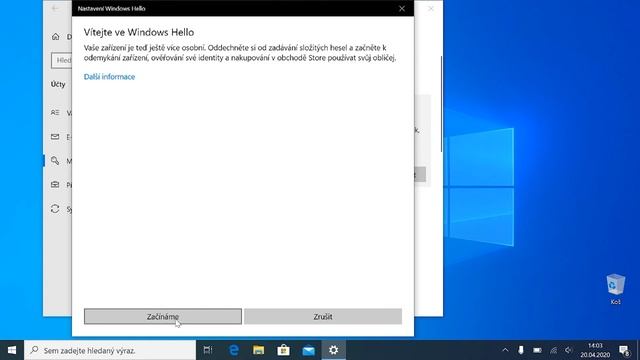640x360 pixels.
Task: Open File Explorer from the taskbar
Action: coord(258,350)
